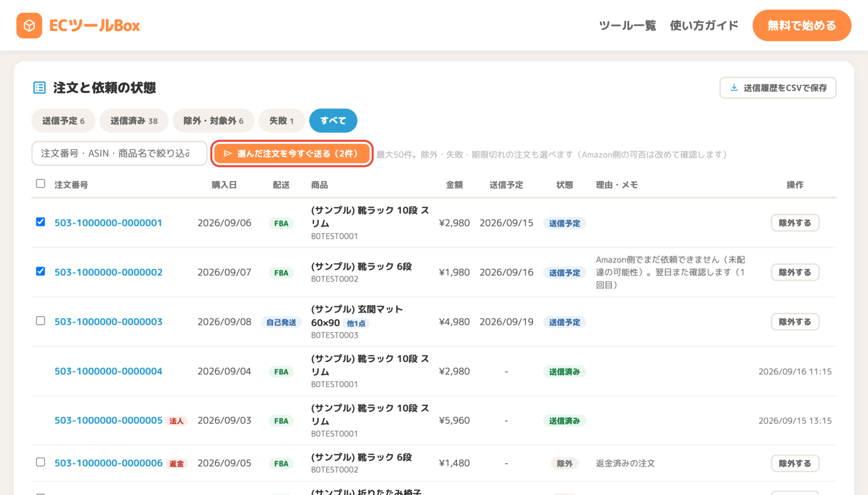Check the checkbox for order 503-1000000-0000003
This screenshot has width=868, height=495.
coord(41,321)
